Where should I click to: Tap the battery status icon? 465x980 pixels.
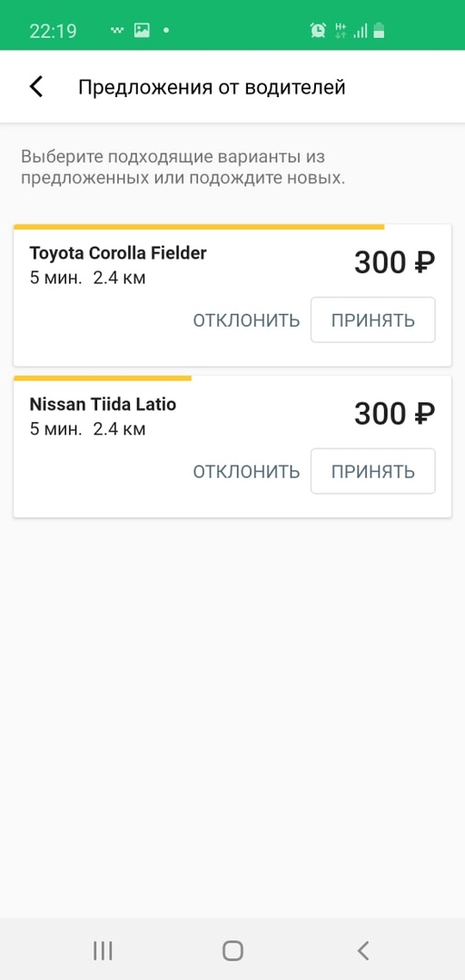coord(379,30)
